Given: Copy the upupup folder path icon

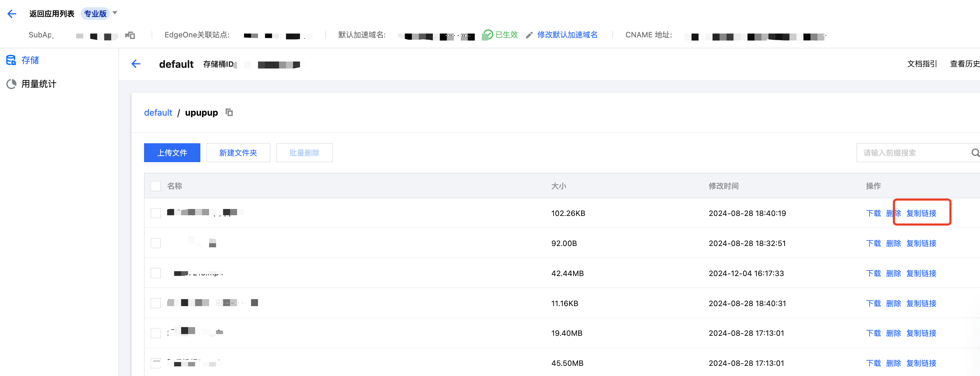Looking at the screenshot, I should [x=229, y=113].
